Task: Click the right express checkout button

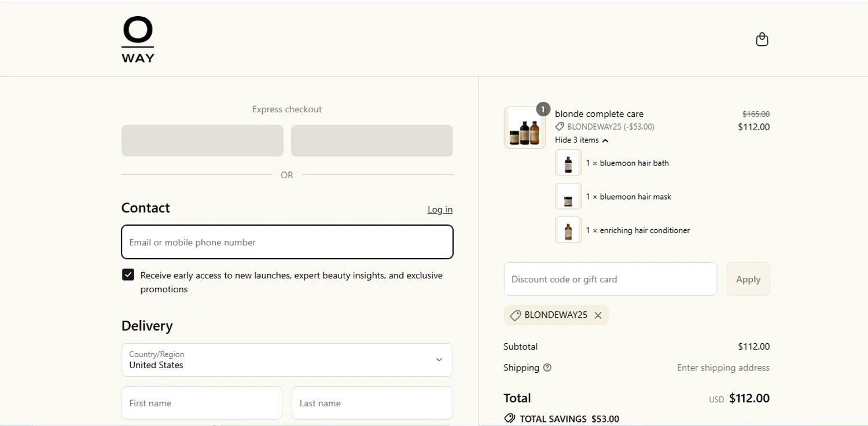Action: pyautogui.click(x=372, y=141)
